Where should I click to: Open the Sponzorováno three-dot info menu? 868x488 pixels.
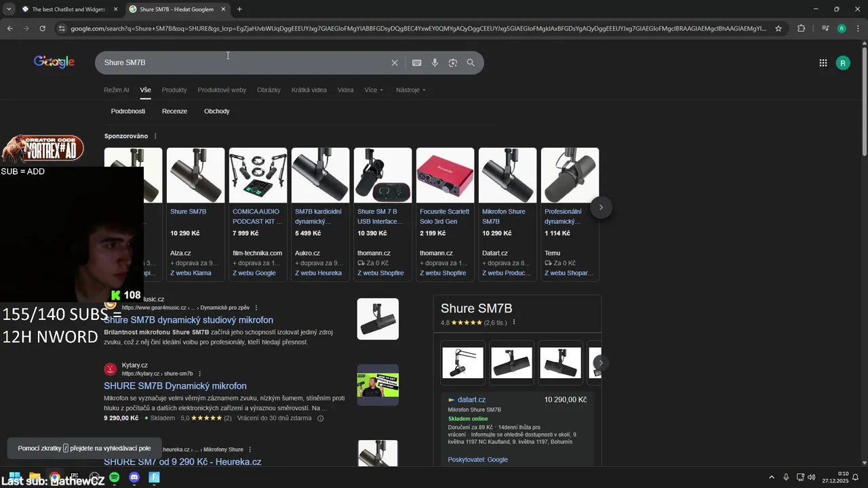point(155,136)
